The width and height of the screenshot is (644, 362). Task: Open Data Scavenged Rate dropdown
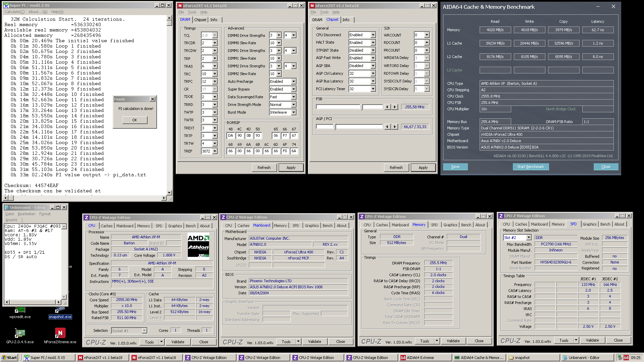(x=293, y=97)
